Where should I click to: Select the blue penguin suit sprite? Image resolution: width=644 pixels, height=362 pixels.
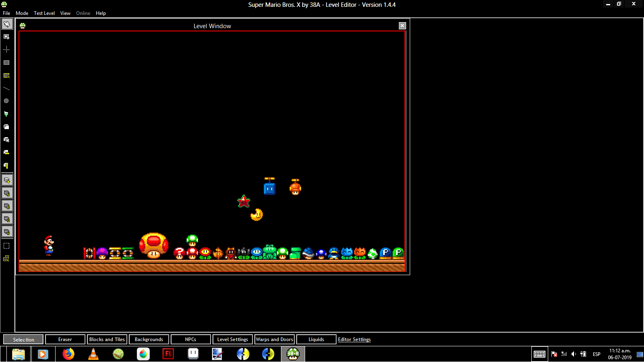334,253
